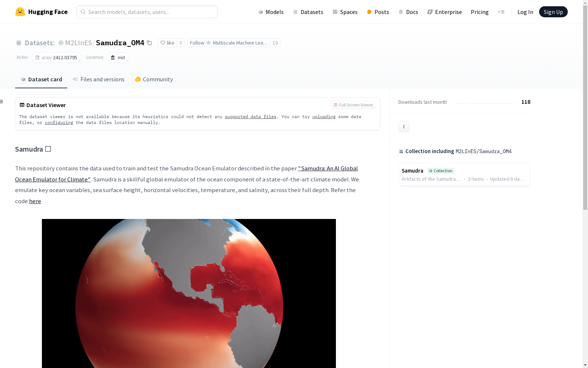
Task: Click Log In
Action: click(525, 12)
